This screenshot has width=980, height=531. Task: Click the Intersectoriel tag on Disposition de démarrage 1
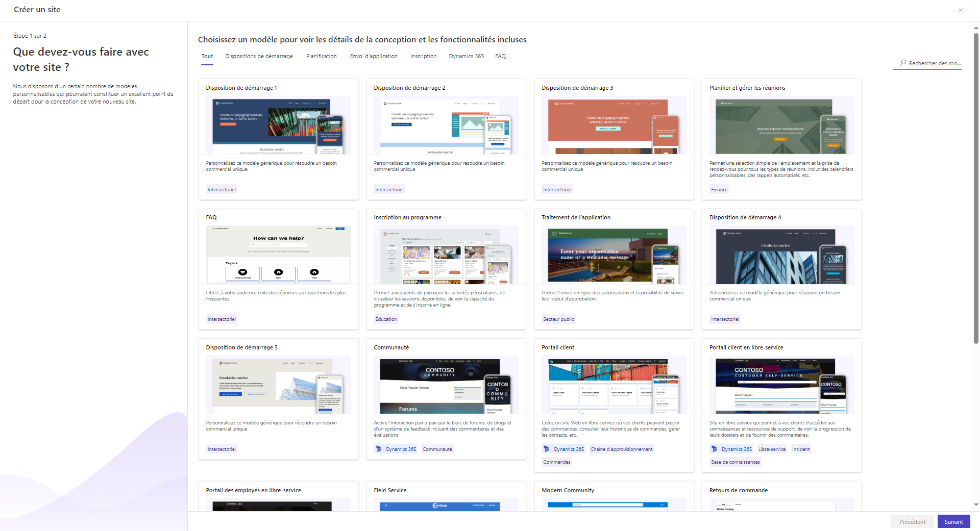[x=222, y=189]
